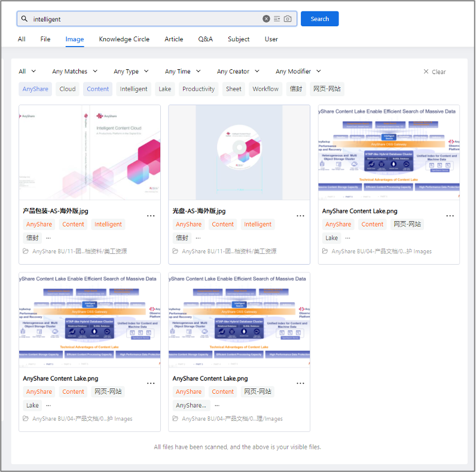The width and height of the screenshot is (476, 472).
Task: Switch to the Knowledge Circle tab
Action: pos(124,39)
